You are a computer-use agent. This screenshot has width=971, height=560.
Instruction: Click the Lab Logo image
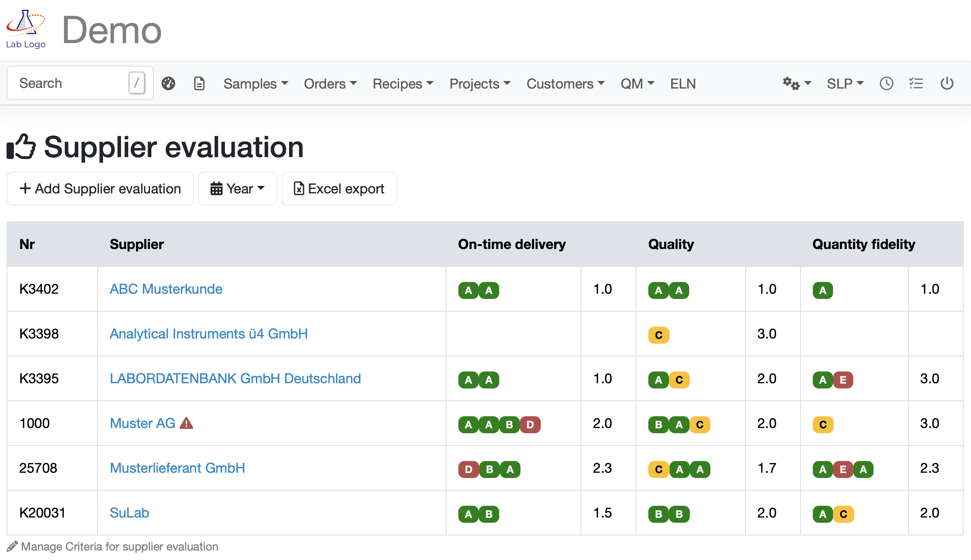[x=26, y=29]
